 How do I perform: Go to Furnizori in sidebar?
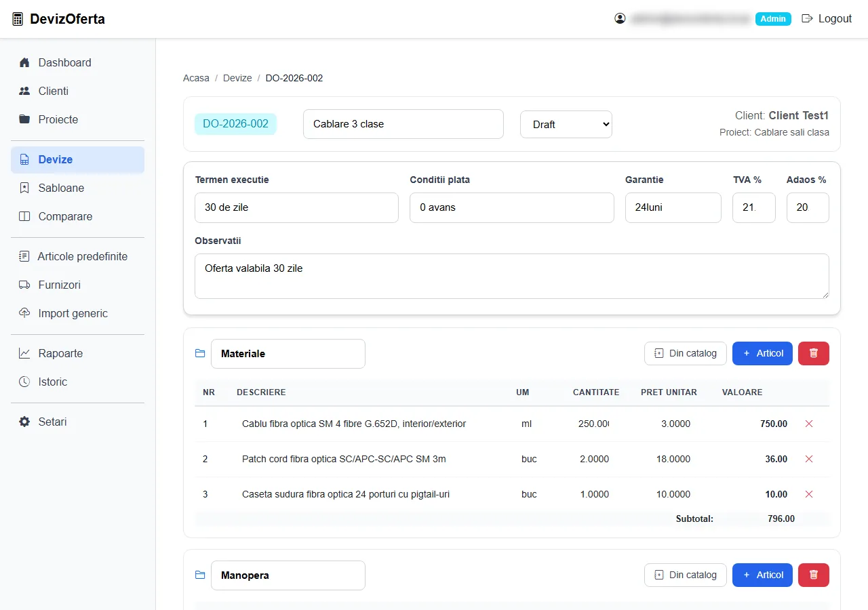tap(77, 285)
